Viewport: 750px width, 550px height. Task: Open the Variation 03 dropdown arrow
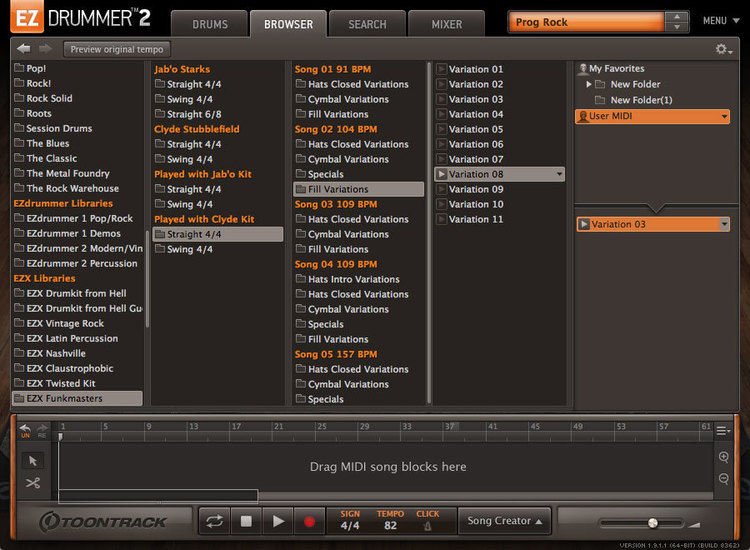(x=724, y=224)
